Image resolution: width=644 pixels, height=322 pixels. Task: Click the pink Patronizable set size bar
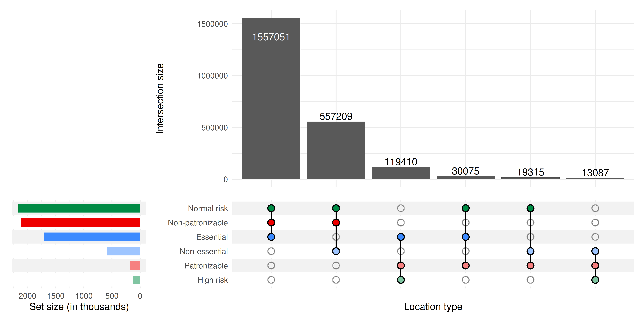tap(135, 266)
